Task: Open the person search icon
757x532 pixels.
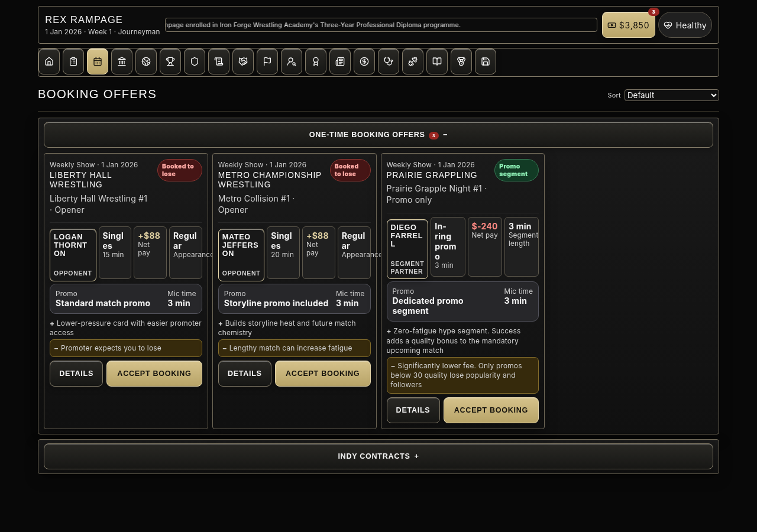Action: pos(292,61)
